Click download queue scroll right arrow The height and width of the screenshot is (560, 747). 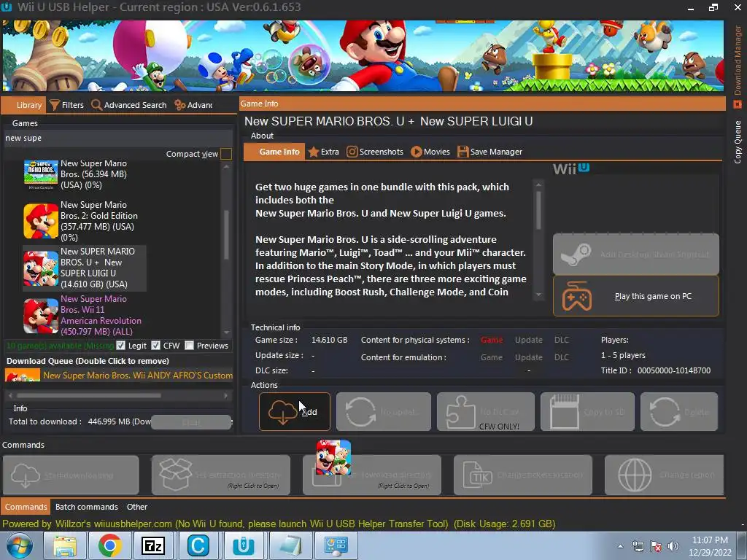(x=226, y=395)
